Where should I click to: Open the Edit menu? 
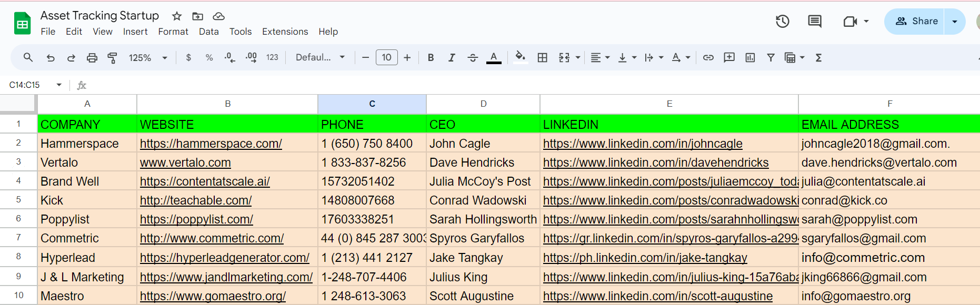point(74,32)
